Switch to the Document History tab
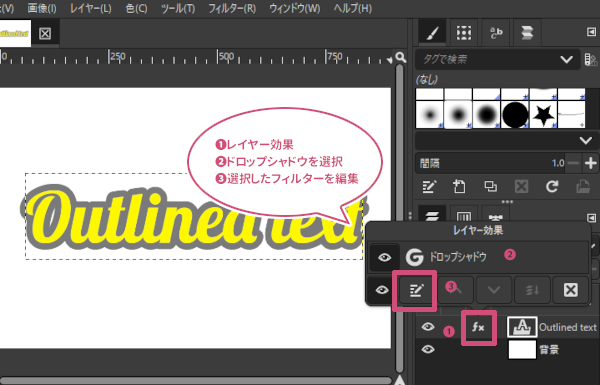Image resolution: width=600 pixels, height=385 pixels. (x=527, y=33)
